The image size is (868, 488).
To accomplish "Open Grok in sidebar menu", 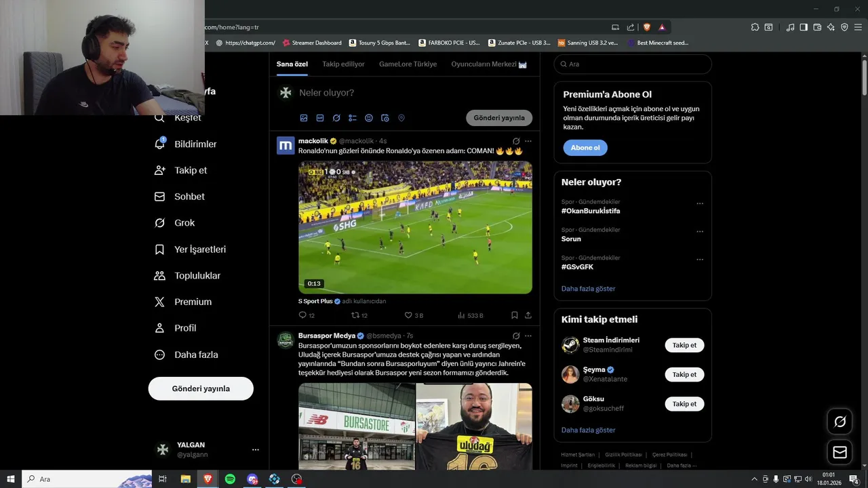I will 176,222.
